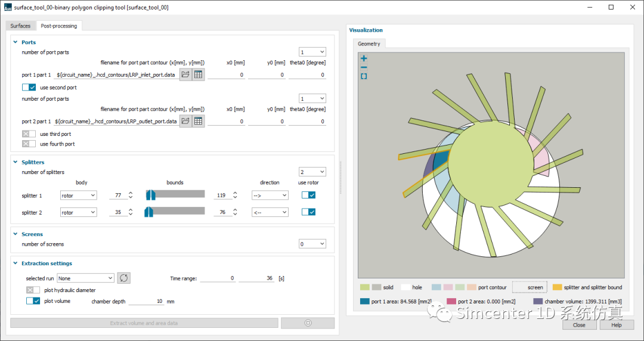644x341 pixels.
Task: Open table editor for port 1 contour
Action: (199, 75)
